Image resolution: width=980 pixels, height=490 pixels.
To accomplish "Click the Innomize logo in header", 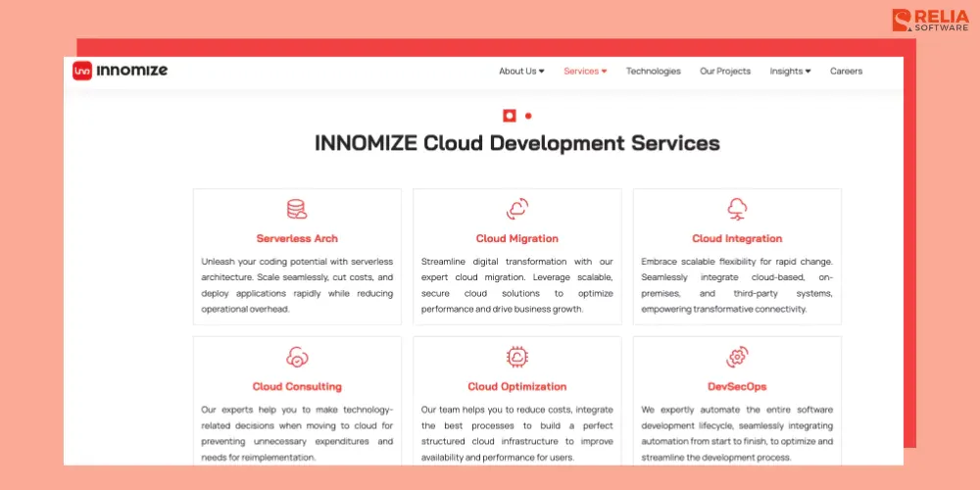I will [120, 71].
